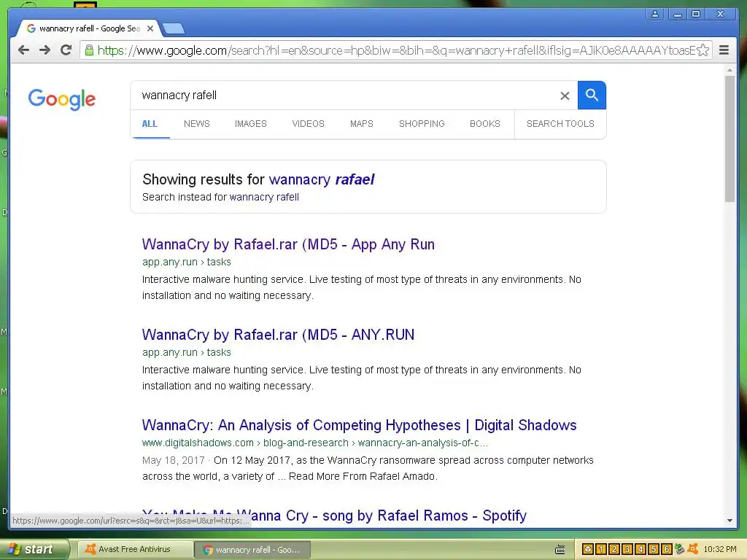Image resolution: width=747 pixels, height=560 pixels.
Task: Switch to Avast Free Antivirus taskbar item
Action: pyautogui.click(x=135, y=549)
